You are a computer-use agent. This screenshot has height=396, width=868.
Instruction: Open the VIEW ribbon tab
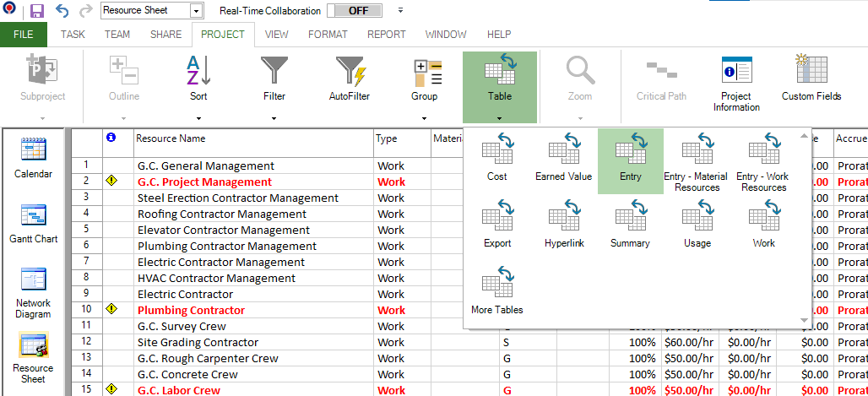tap(276, 35)
